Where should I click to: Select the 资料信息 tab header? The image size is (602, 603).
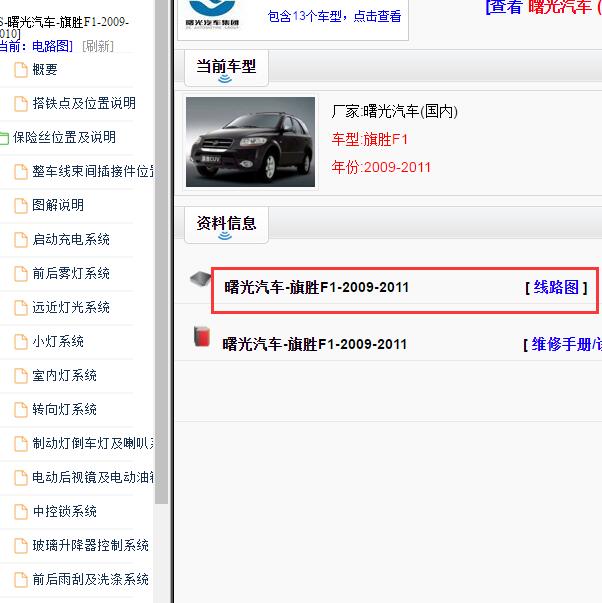[226, 225]
